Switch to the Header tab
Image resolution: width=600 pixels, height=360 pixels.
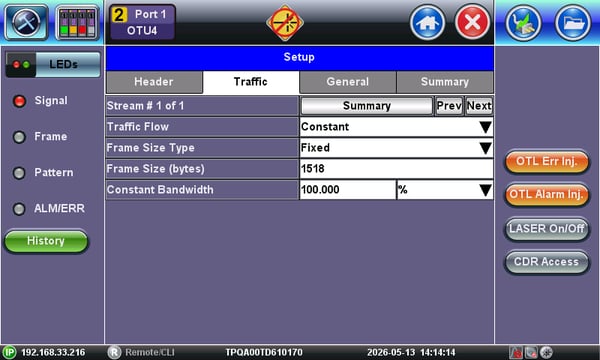point(154,82)
